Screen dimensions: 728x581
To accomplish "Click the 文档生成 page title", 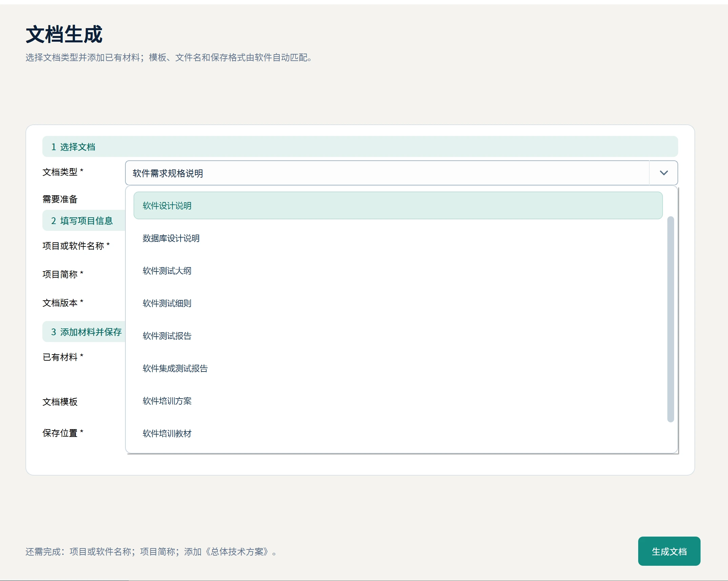I will (x=64, y=34).
